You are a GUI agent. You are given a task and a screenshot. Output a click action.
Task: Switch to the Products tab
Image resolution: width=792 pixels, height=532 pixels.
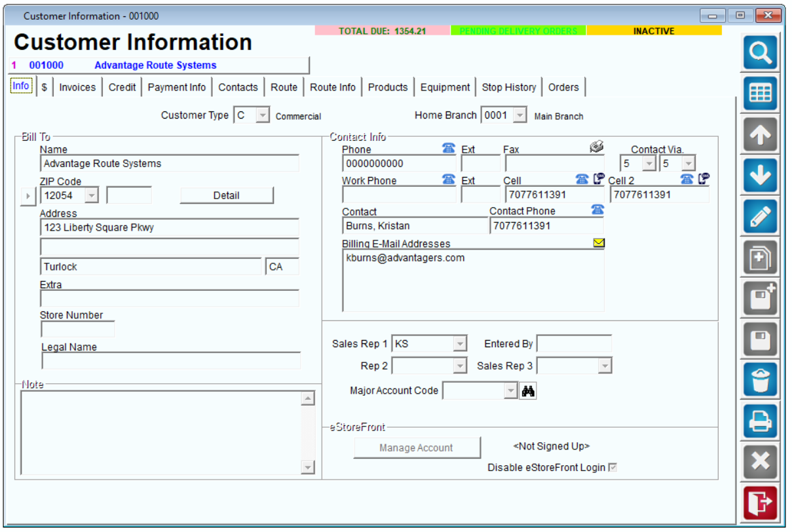(388, 87)
